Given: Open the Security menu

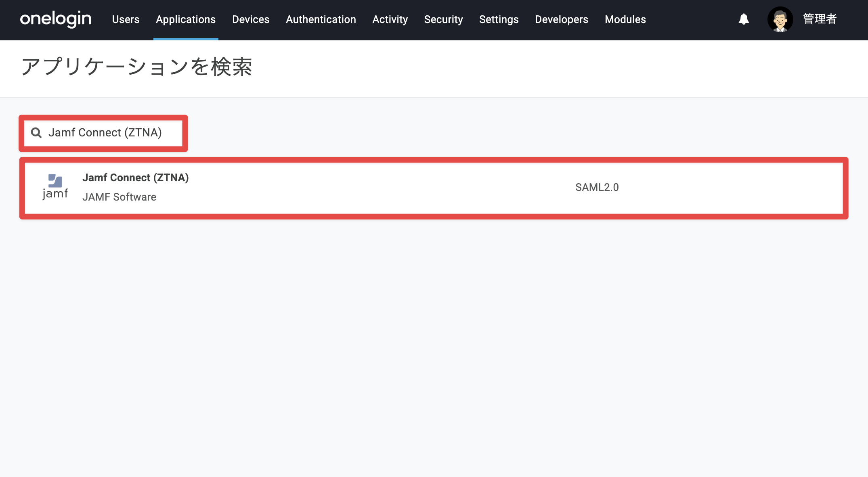Looking at the screenshot, I should point(443,19).
